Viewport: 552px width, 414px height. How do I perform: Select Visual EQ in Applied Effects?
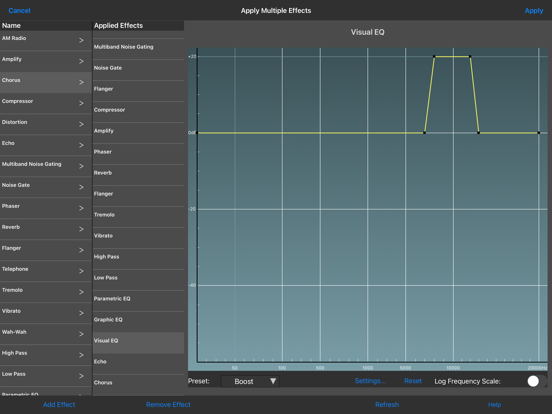click(138, 343)
